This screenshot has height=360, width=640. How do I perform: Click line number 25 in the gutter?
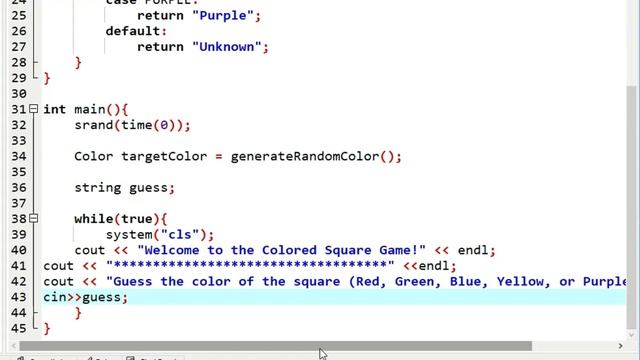click(19, 16)
